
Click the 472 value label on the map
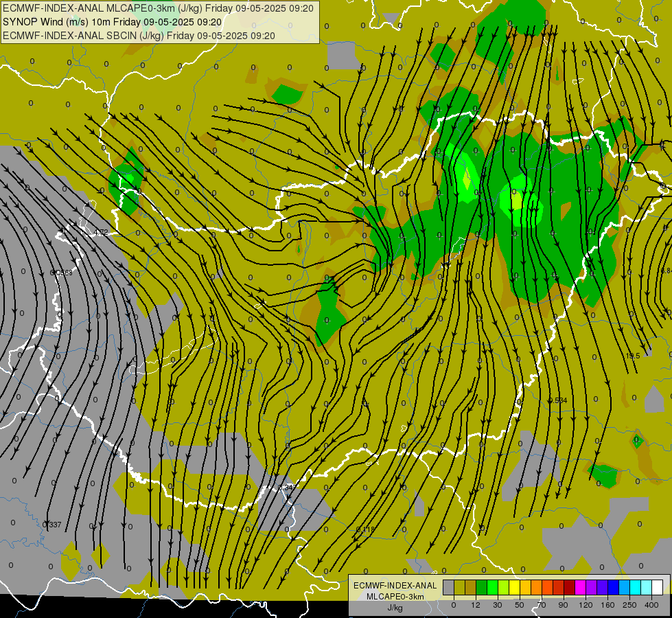click(x=101, y=233)
